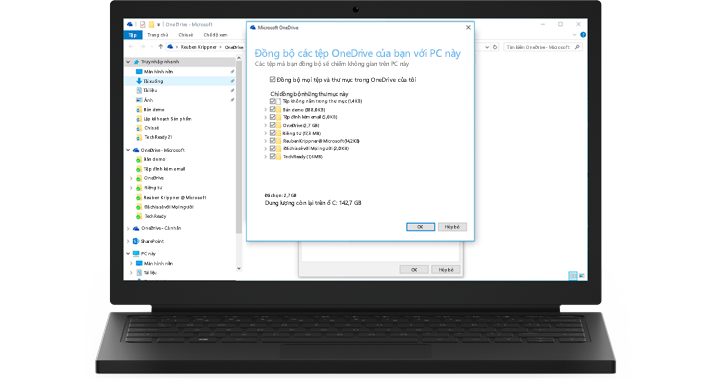Click Reuben Krippner in the address breadcrumb
This screenshot has height=381, width=713.
click(x=198, y=47)
